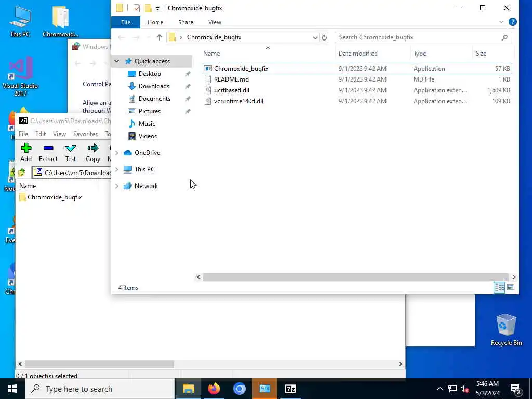Click the Properties quick access icon
Screen dimensions: 532x399
point(137,8)
